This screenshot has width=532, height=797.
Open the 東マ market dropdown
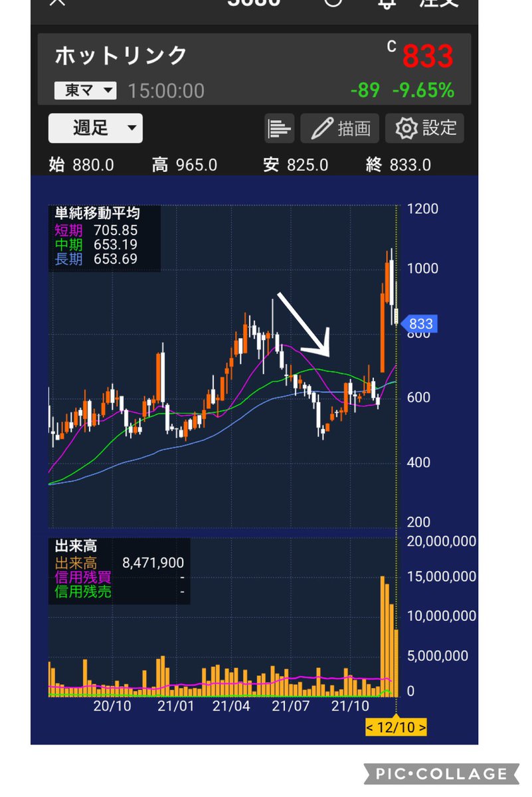click(86, 90)
